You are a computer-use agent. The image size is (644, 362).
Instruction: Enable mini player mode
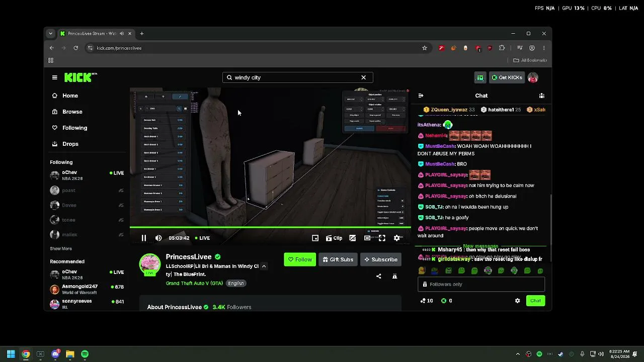pyautogui.click(x=315, y=238)
